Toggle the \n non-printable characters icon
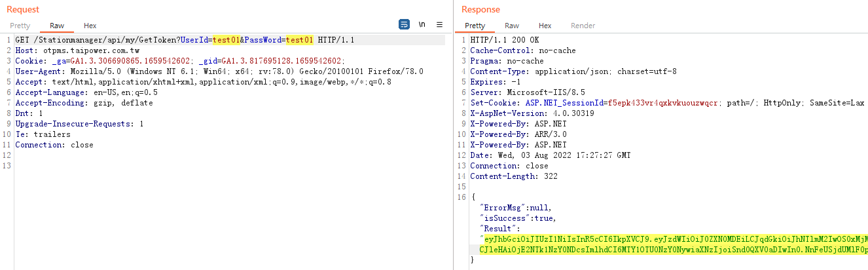This screenshot has height=270, width=868. pos(422,24)
